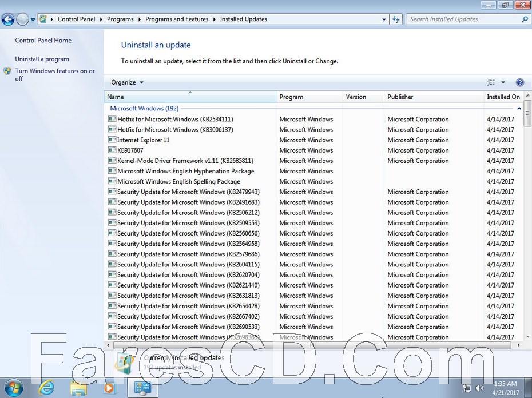
Task: Open Control Panel Home link
Action: tap(43, 41)
